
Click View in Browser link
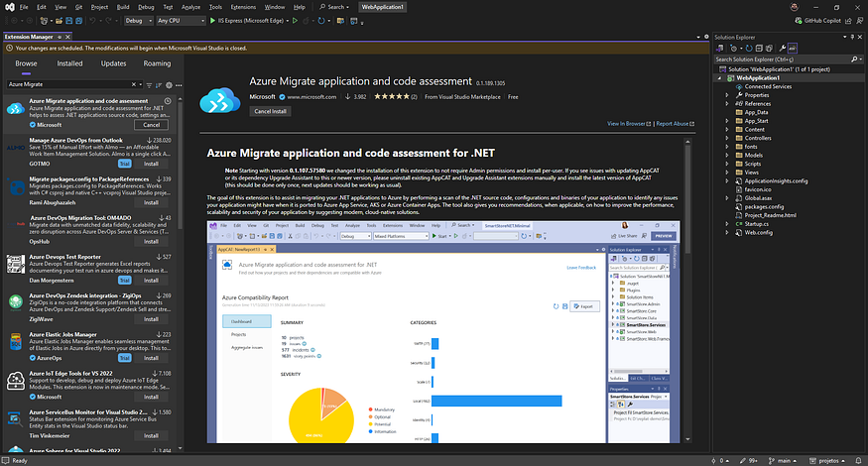click(629, 124)
